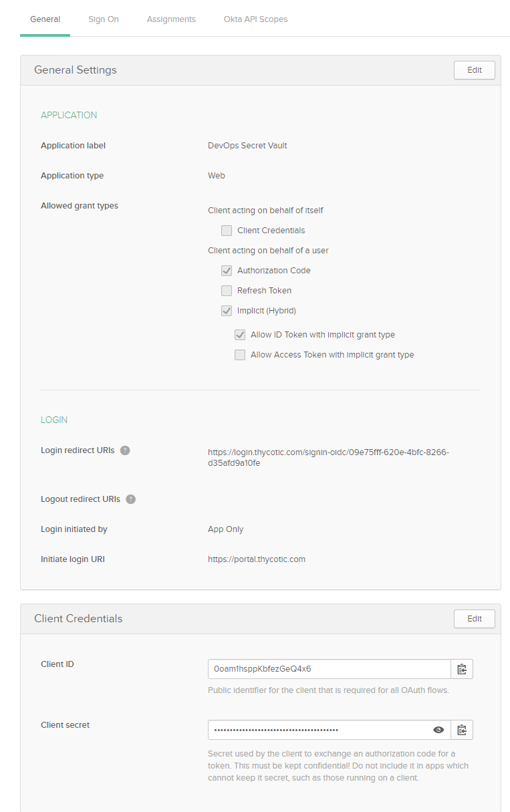Enable Allow Access Token with implicit grant
The image size is (510, 812).
pyautogui.click(x=240, y=355)
